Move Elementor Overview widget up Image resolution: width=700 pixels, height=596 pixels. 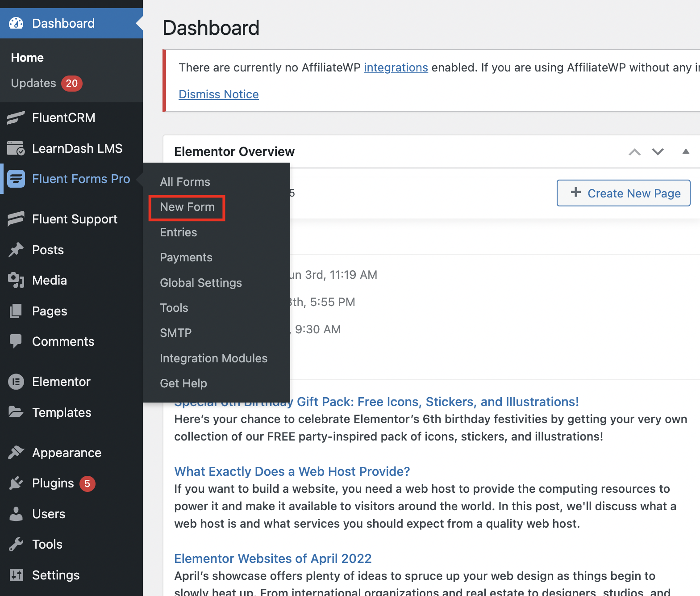(x=634, y=152)
